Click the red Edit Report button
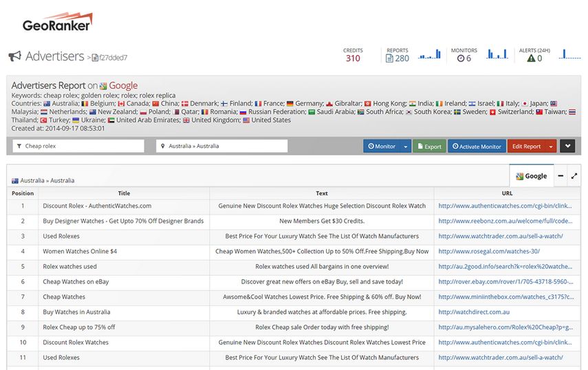Image resolution: width=588 pixels, height=370 pixels. point(527,146)
